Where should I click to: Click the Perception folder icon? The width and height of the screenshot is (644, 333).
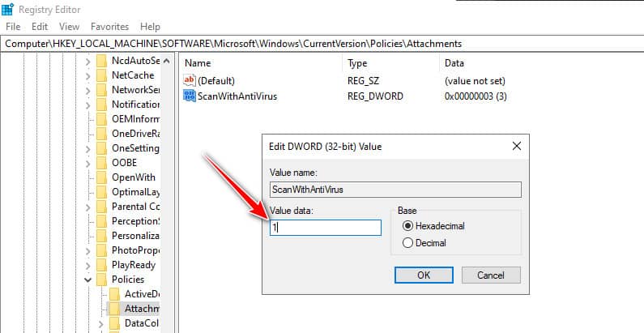101,221
